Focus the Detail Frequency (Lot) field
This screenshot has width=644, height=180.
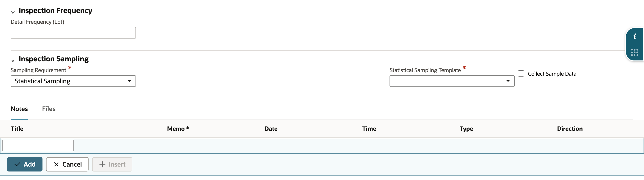point(73,33)
